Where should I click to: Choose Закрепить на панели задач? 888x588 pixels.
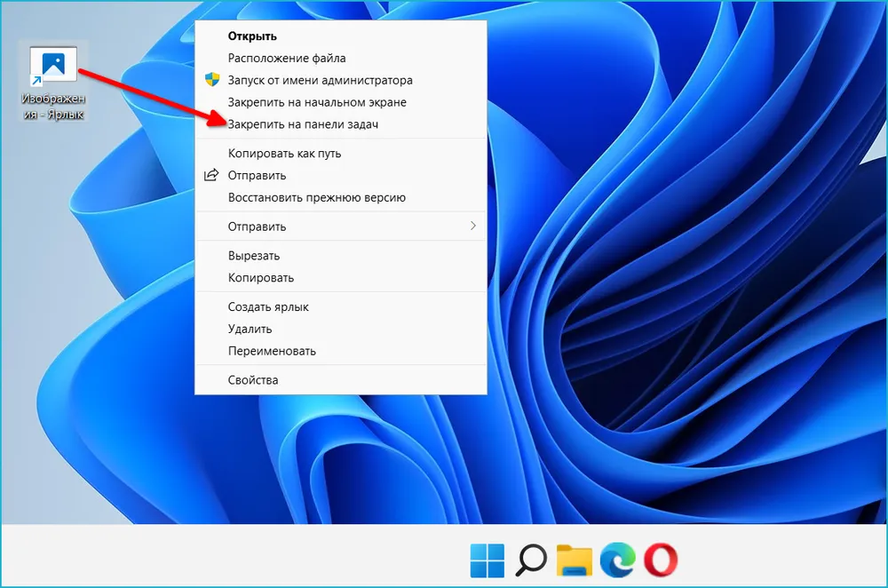303,124
